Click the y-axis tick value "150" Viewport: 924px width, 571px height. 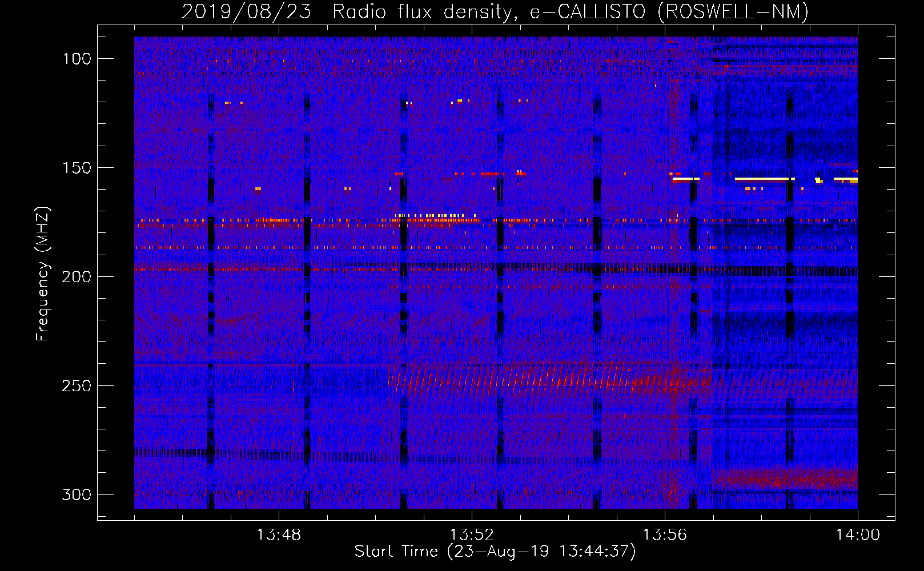pos(77,168)
